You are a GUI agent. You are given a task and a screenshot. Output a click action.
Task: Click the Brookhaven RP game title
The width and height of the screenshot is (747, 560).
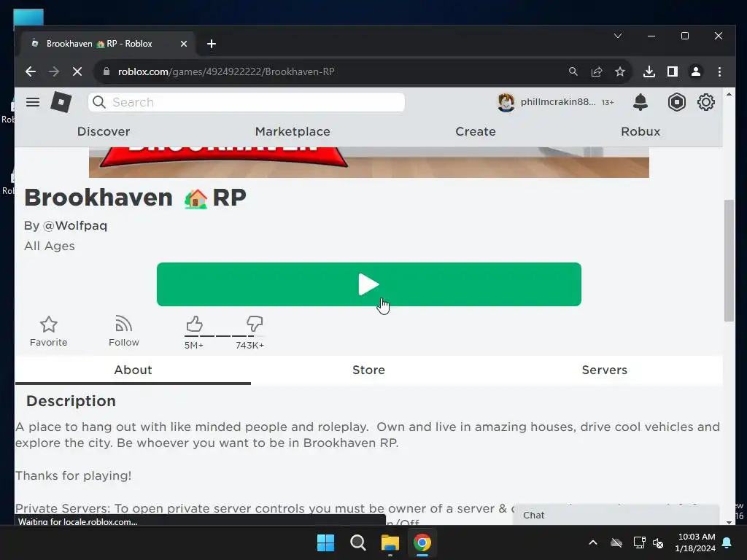pos(135,198)
